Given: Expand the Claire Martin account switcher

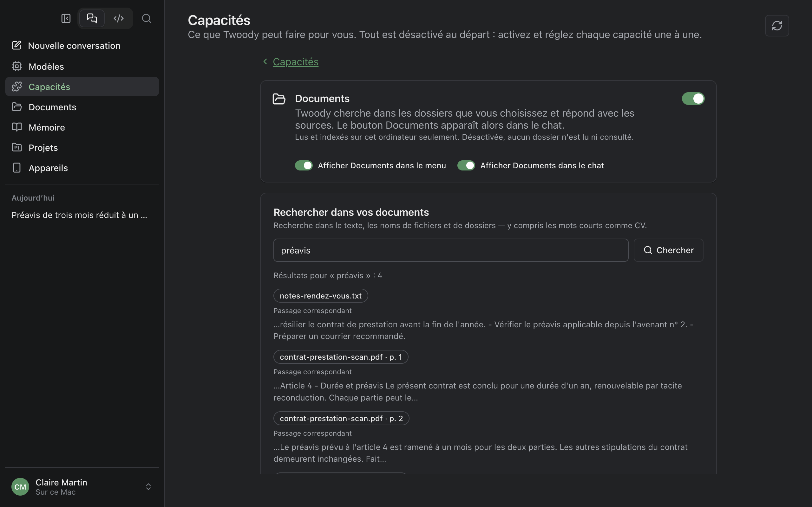Looking at the screenshot, I should pos(148,486).
